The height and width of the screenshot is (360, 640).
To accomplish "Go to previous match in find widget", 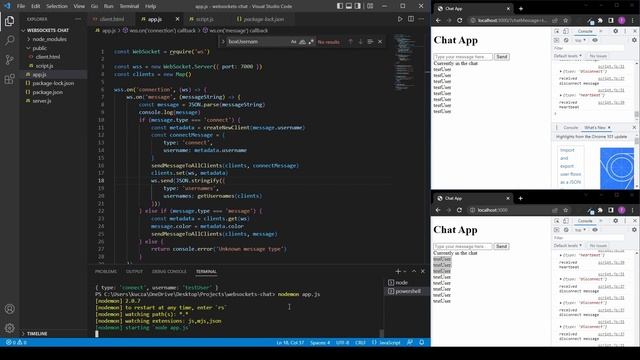I will [x=350, y=42].
